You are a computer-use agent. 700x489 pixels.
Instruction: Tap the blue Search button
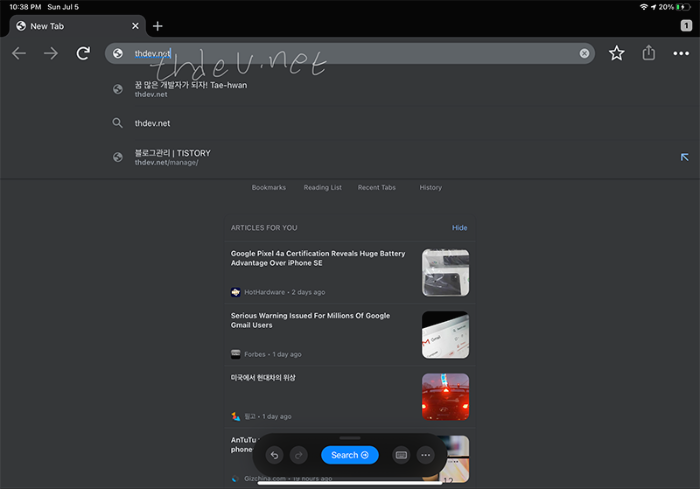(350, 455)
